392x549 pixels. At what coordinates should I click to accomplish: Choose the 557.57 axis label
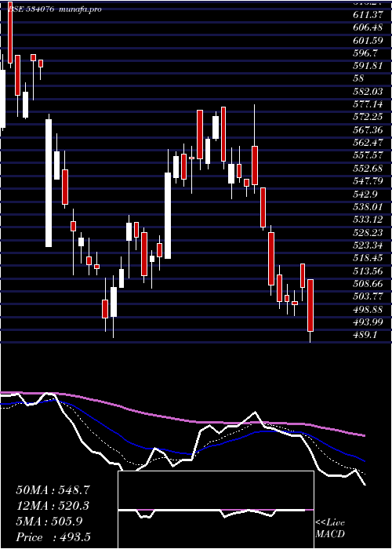tap(368, 156)
